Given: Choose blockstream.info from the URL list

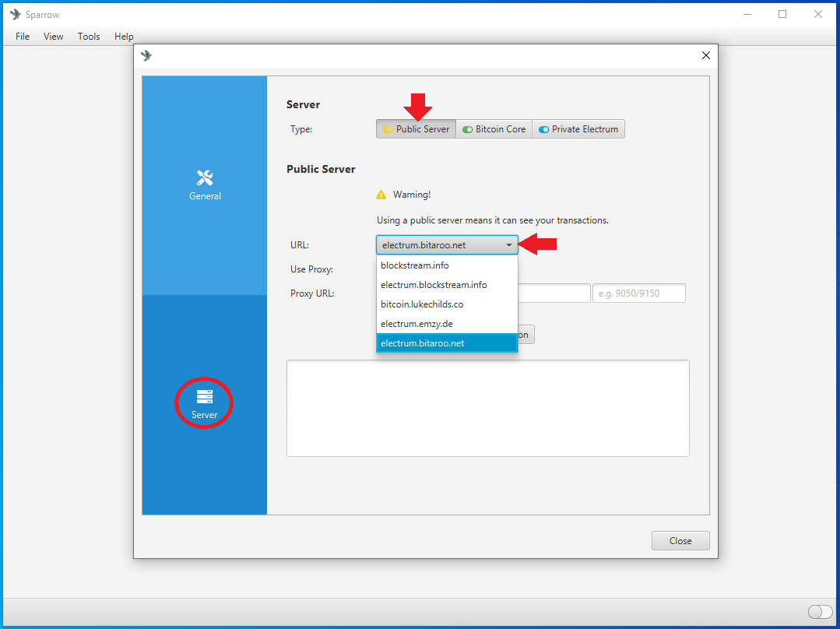Looking at the screenshot, I should (x=447, y=265).
